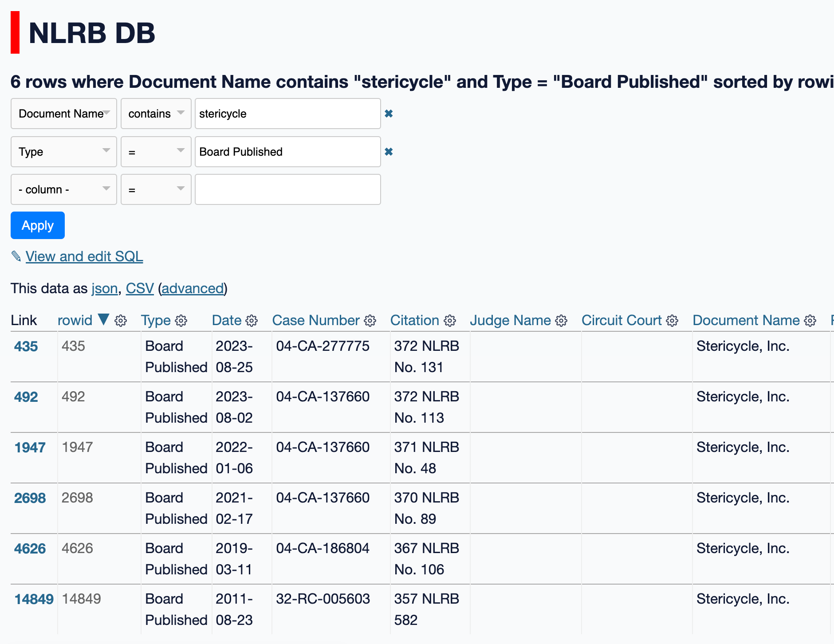Open row link 14849
The image size is (834, 644).
pyautogui.click(x=34, y=599)
